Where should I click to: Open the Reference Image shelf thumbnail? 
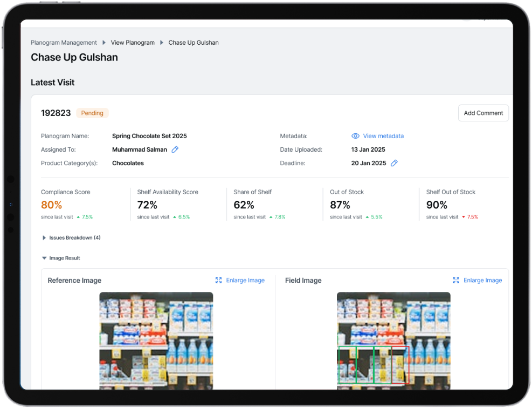(x=156, y=340)
